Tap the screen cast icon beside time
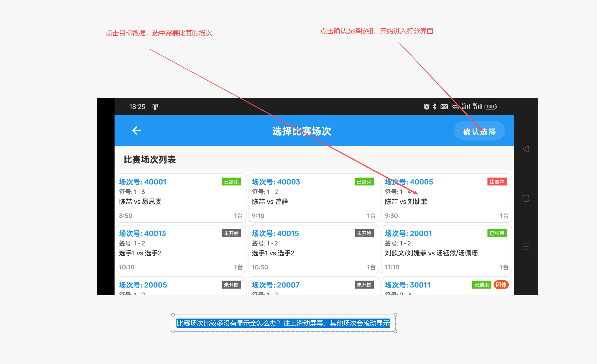 [x=155, y=107]
